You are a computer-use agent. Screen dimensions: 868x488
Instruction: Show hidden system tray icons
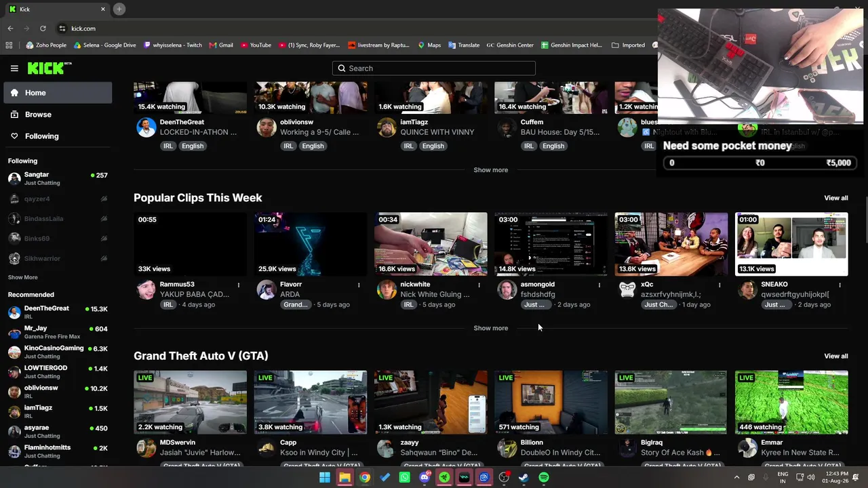click(737, 477)
